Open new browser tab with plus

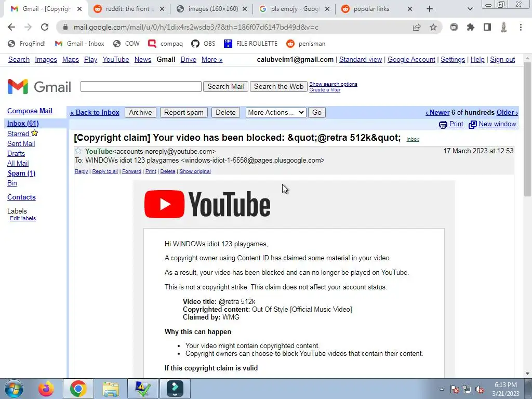click(430, 9)
